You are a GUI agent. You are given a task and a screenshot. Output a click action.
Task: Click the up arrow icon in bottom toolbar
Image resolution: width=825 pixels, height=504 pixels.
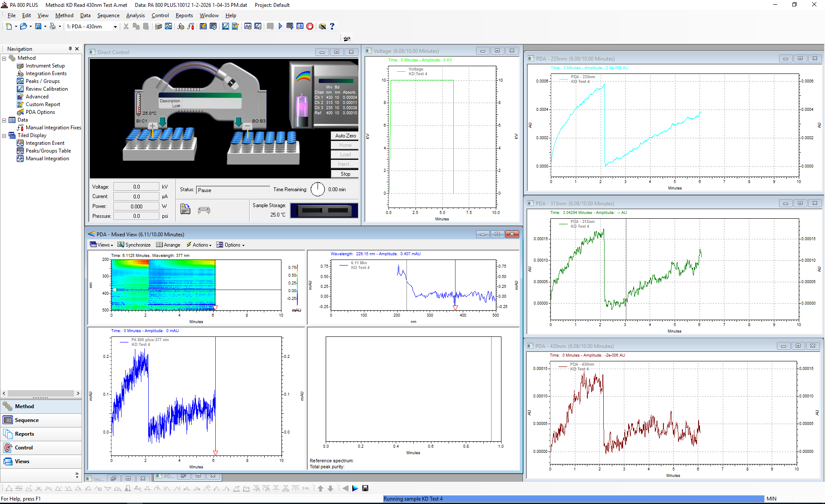321,488
